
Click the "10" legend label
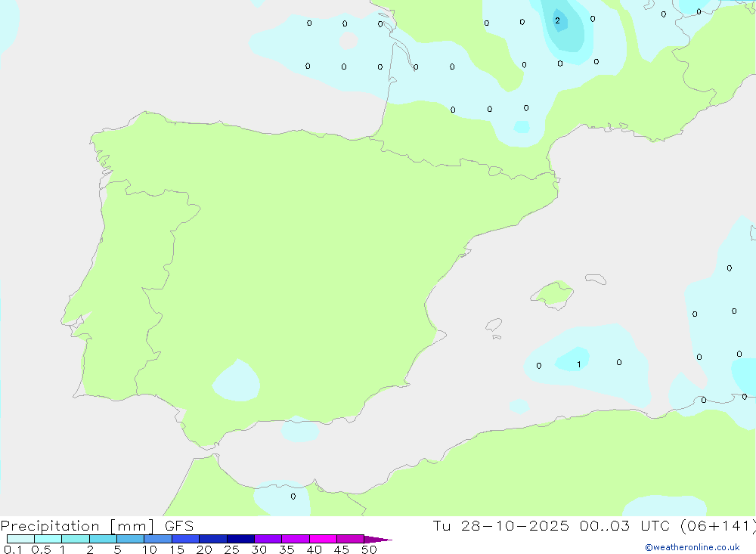tap(150, 549)
